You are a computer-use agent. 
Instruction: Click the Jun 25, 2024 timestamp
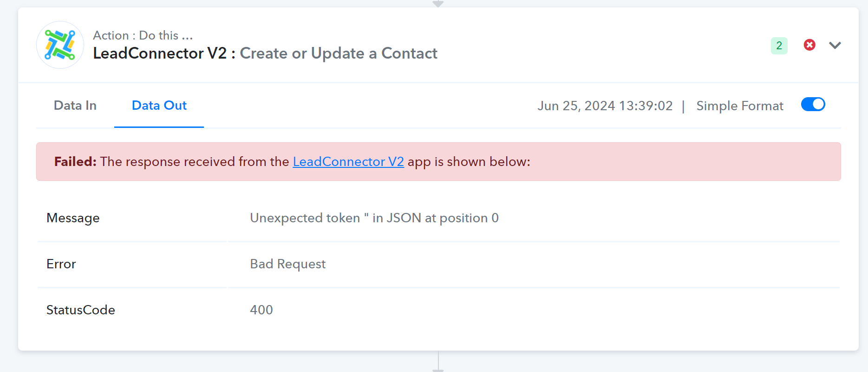[x=605, y=106]
